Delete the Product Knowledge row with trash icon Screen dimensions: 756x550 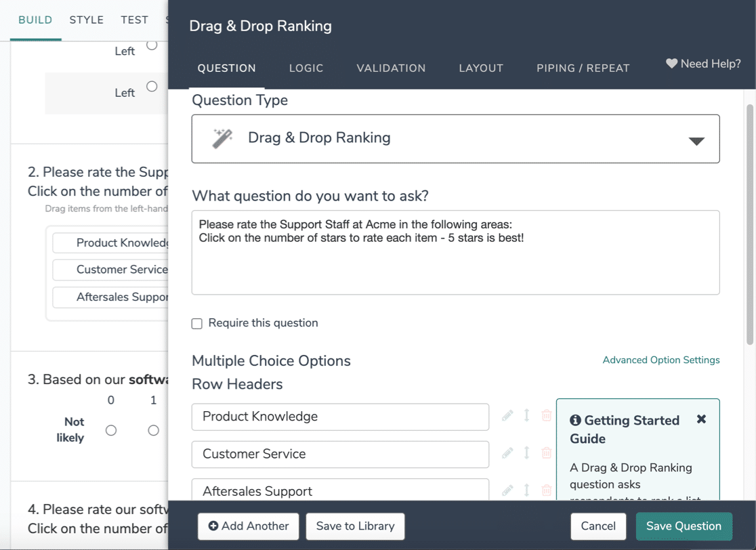coord(546,415)
